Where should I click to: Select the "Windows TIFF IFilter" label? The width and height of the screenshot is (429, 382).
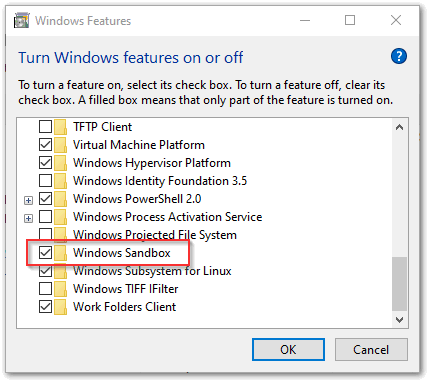(x=125, y=289)
